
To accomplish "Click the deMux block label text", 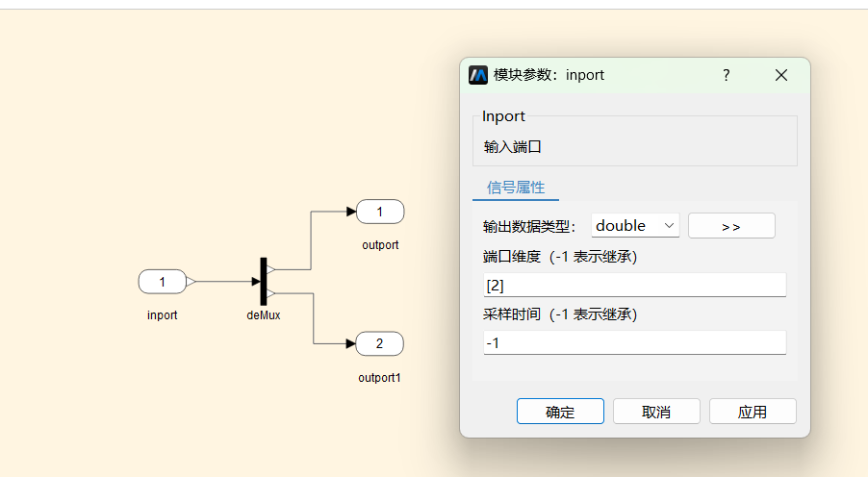I will tap(264, 314).
